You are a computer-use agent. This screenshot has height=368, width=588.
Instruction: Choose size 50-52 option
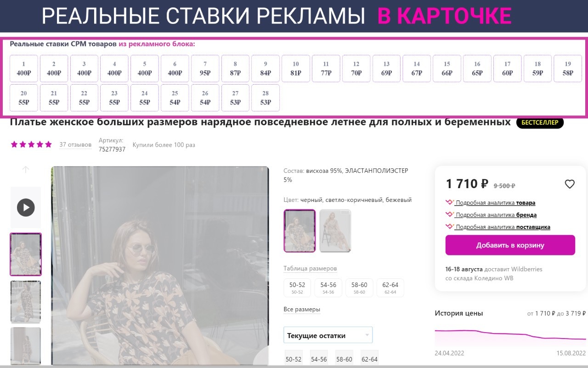pos(297,287)
